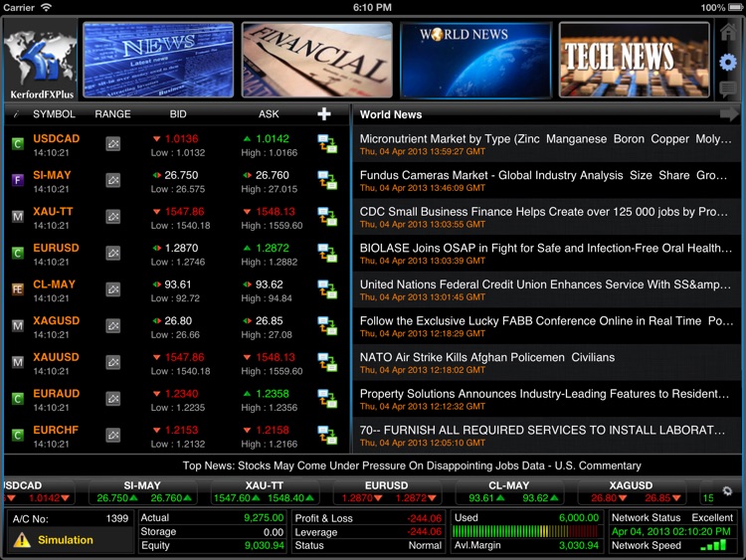Sort by the ASK column header

(269, 114)
